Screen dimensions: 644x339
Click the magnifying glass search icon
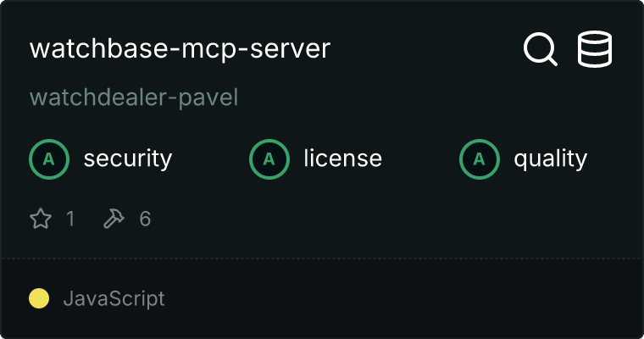541,49
